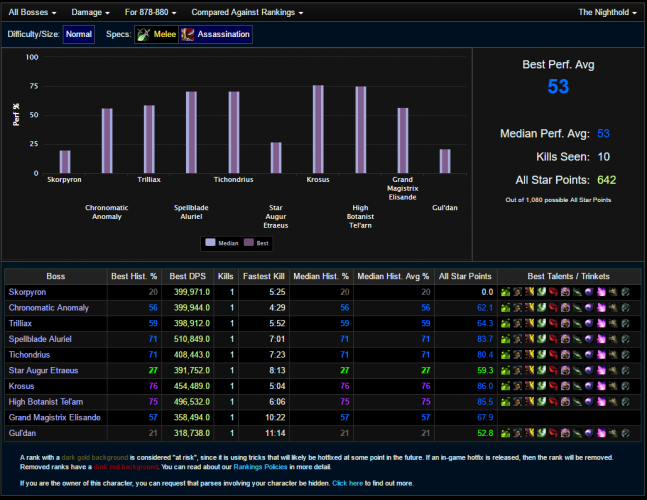Click first talent icon in Star Augur Etraeus row

pos(506,370)
